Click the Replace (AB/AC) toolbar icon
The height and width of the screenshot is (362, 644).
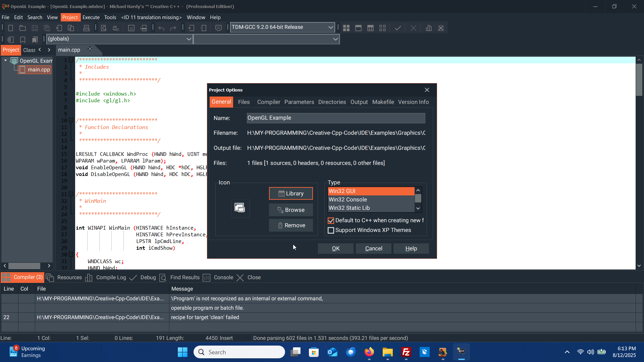pyautogui.click(x=116, y=28)
